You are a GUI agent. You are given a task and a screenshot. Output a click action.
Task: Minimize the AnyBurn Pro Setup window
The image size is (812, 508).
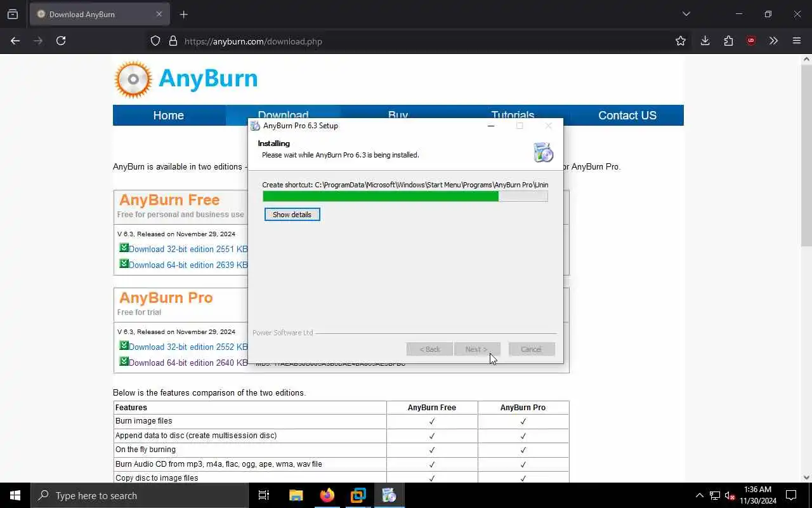[490, 126]
